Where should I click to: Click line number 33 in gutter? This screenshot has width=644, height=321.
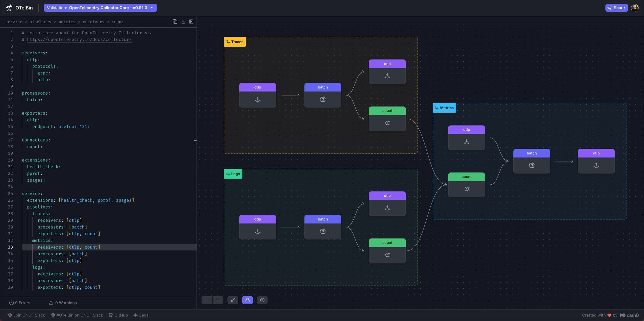click(10, 247)
